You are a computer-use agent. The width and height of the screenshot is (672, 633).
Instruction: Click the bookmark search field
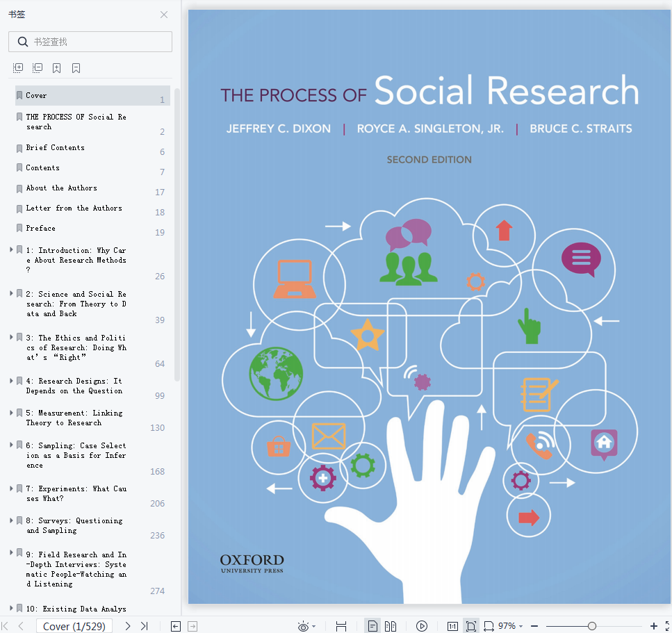(x=90, y=42)
